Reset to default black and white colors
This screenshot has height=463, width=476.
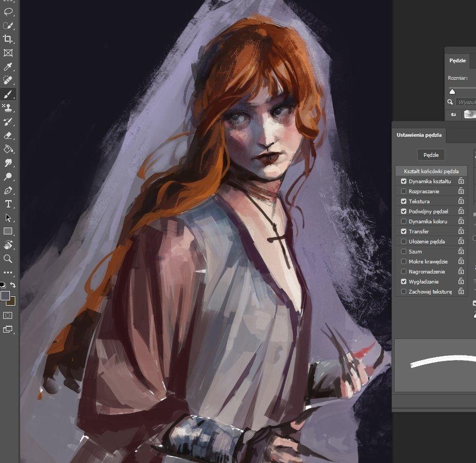pyautogui.click(x=3, y=285)
